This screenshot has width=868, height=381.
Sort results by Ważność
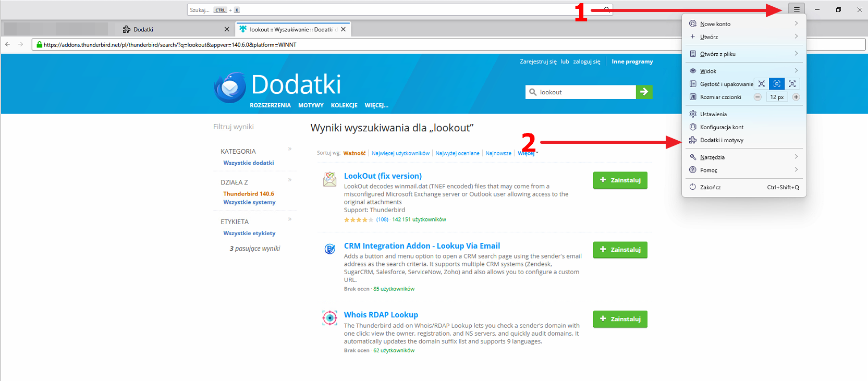point(354,153)
